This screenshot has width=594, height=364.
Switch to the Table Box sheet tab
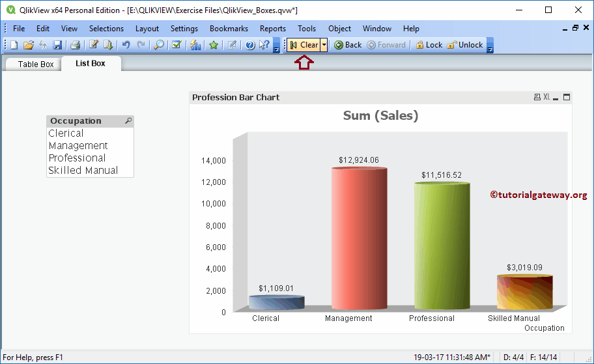tap(36, 64)
